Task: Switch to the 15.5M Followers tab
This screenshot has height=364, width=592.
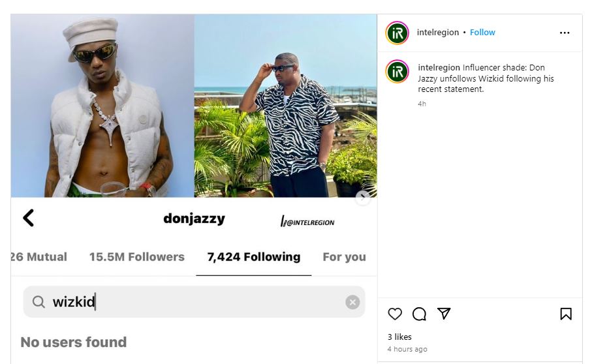Action: pyautogui.click(x=136, y=257)
